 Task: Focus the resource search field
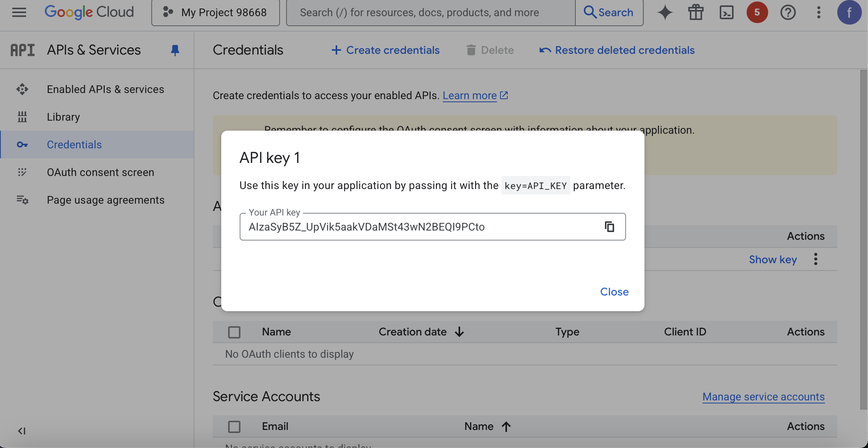430,12
